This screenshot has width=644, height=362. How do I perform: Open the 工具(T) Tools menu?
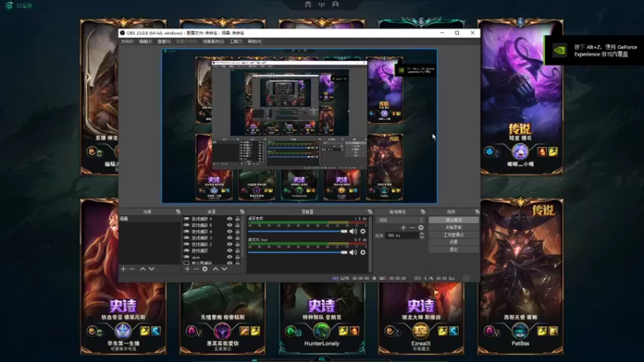coord(236,42)
